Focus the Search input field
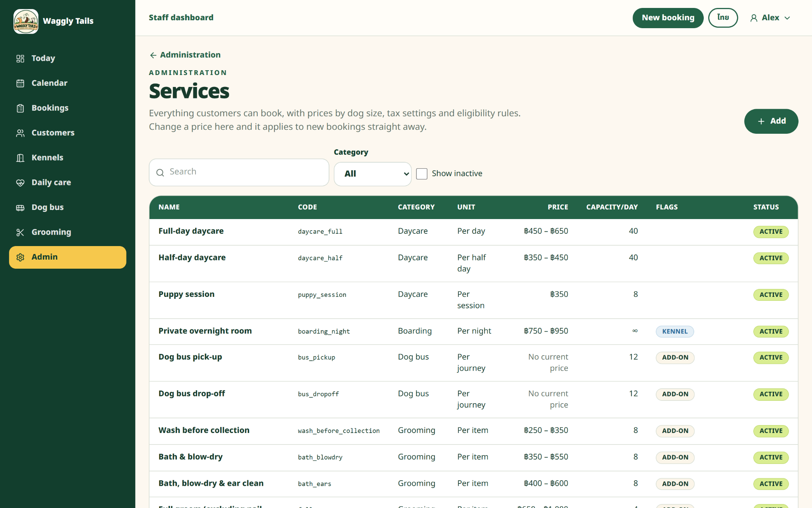The height and width of the screenshot is (508, 812). click(x=239, y=172)
